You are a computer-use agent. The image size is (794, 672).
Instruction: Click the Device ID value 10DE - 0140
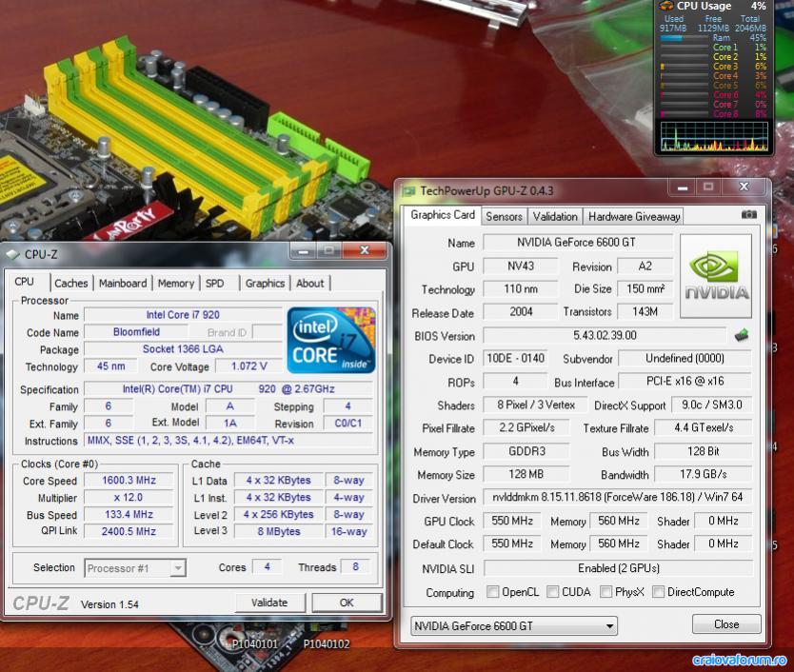[515, 359]
